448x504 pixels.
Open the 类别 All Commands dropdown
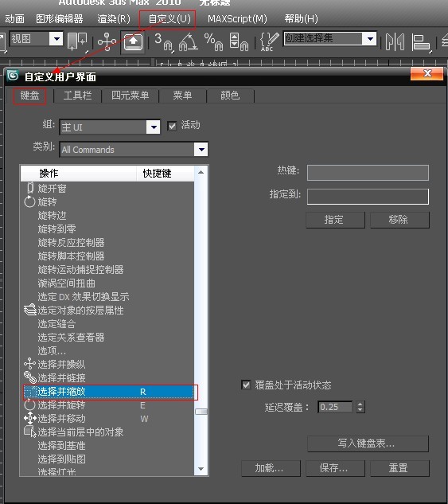pos(201,150)
